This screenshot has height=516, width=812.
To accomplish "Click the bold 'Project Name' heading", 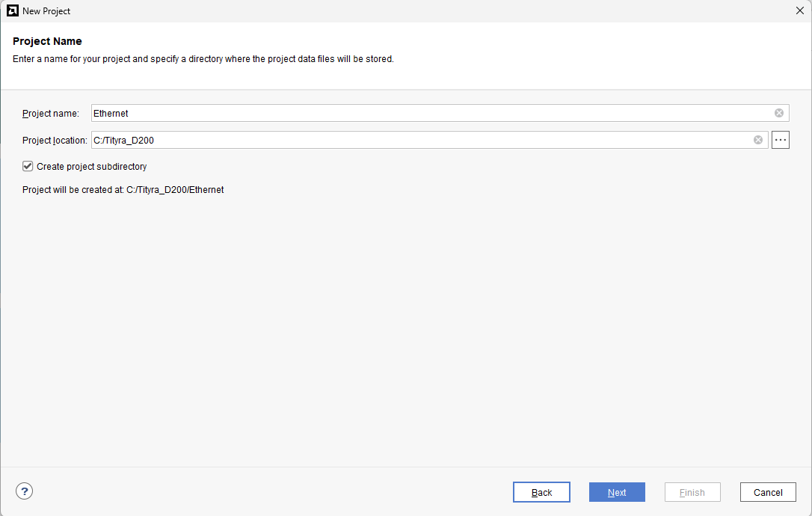I will (x=47, y=41).
